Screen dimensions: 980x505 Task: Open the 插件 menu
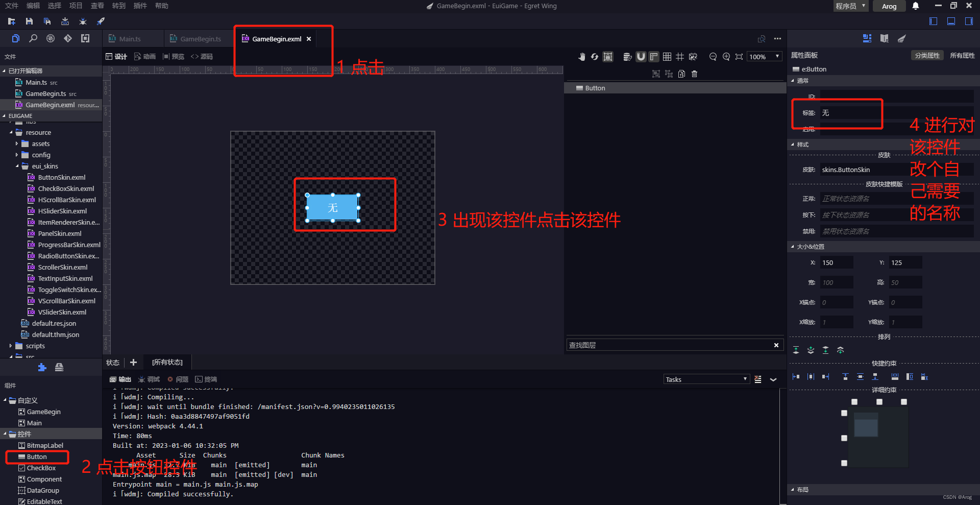click(x=140, y=6)
